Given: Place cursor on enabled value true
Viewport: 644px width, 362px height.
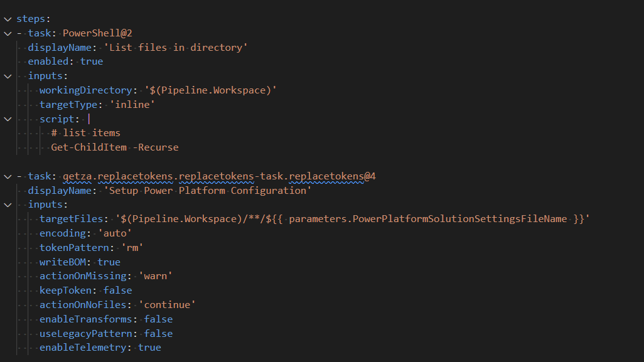Looking at the screenshot, I should tap(92, 61).
